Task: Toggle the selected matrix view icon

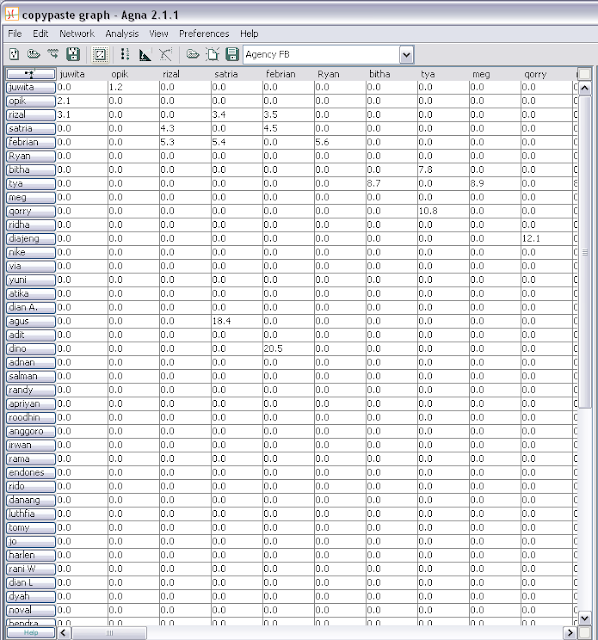Action: click(x=100, y=54)
